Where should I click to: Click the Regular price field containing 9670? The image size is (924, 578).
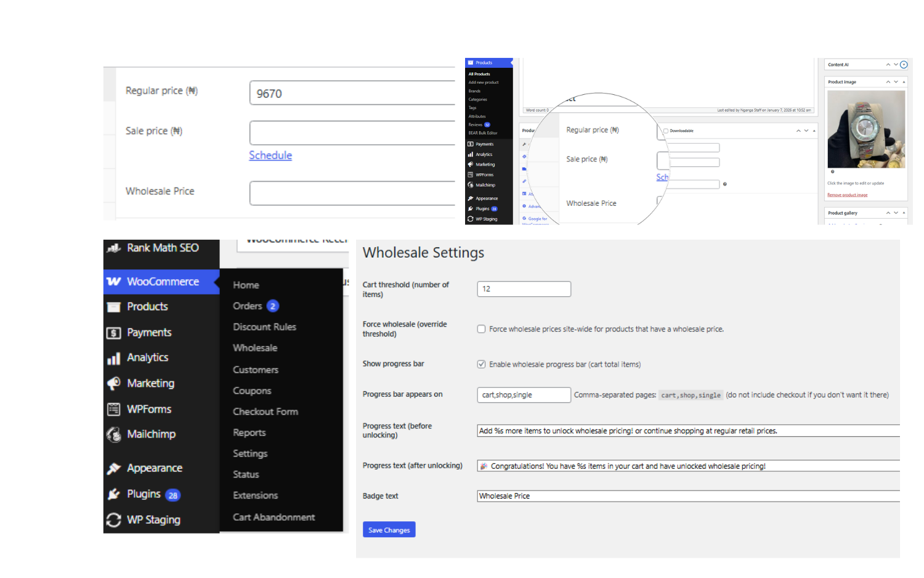tap(352, 93)
